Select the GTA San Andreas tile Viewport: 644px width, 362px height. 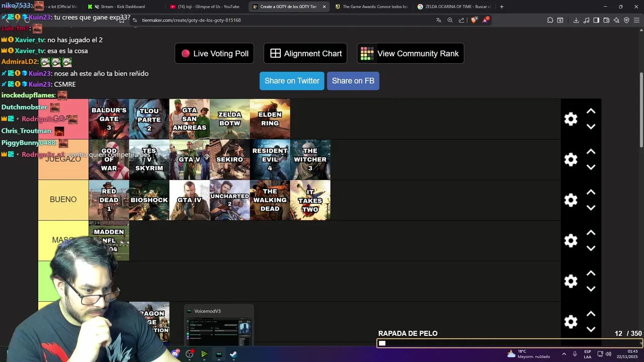point(189,119)
